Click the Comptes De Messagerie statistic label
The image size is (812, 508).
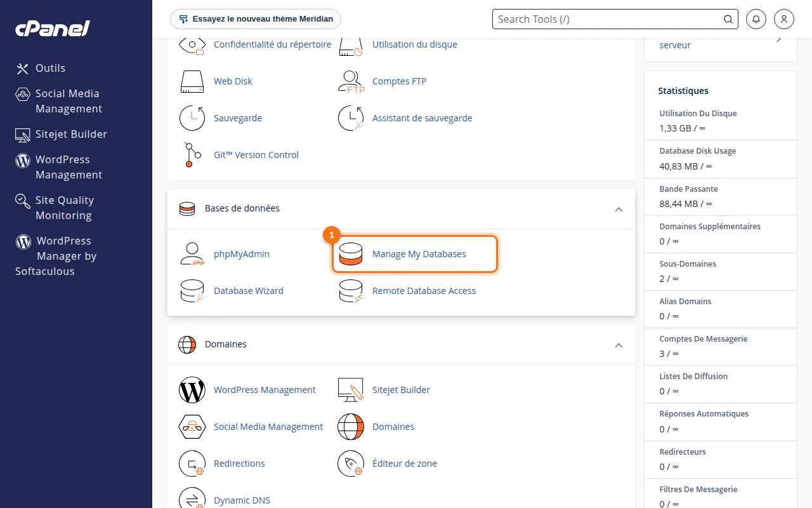pyautogui.click(x=704, y=339)
